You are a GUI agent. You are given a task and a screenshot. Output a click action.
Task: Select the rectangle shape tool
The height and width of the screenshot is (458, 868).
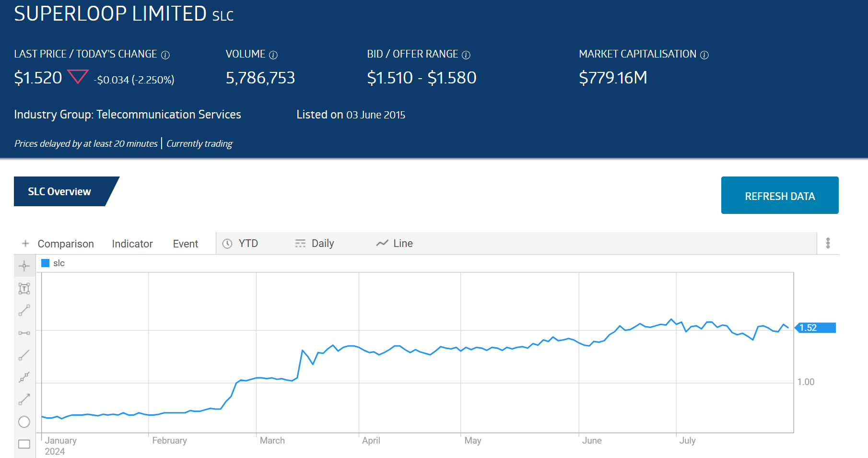[24, 444]
